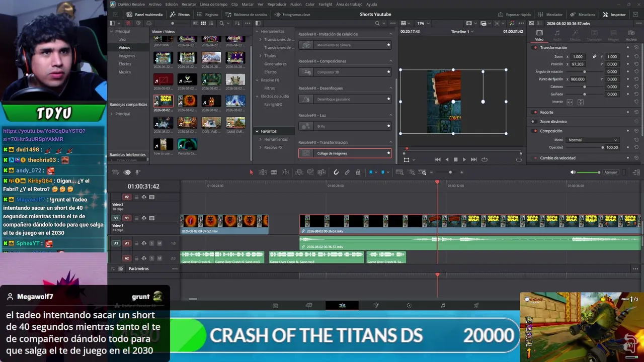Select Collage de imágenes effect
644x362 pixels.
[x=345, y=153]
